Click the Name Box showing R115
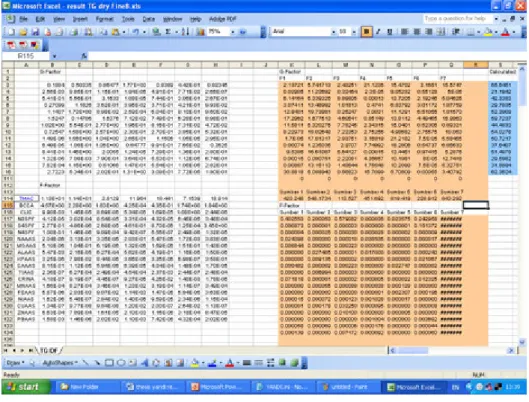The height and width of the screenshot is (402, 529). pos(26,56)
